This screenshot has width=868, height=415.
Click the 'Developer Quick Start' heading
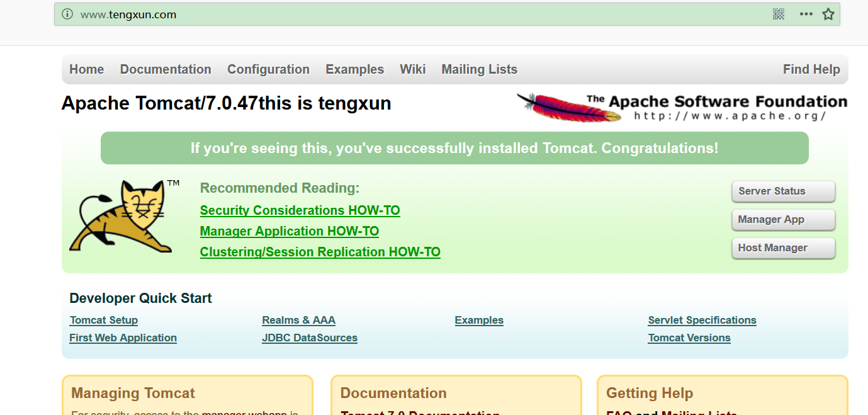click(140, 298)
